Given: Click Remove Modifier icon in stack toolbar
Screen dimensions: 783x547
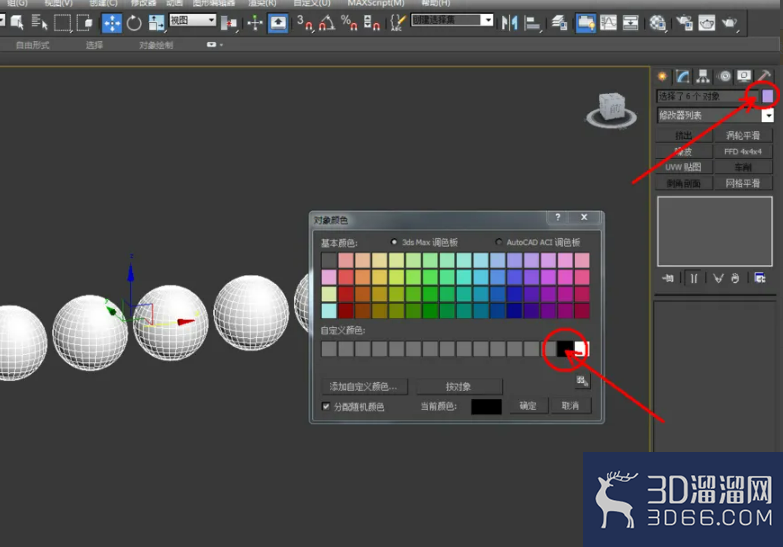Looking at the screenshot, I should [735, 278].
